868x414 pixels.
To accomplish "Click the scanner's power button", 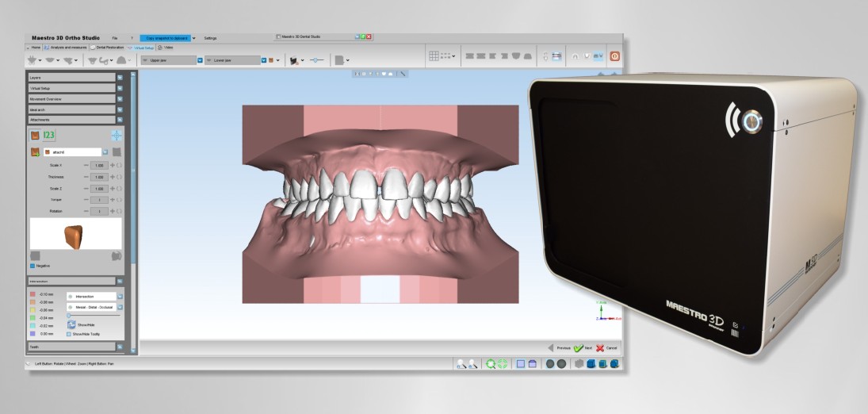I will tap(752, 121).
